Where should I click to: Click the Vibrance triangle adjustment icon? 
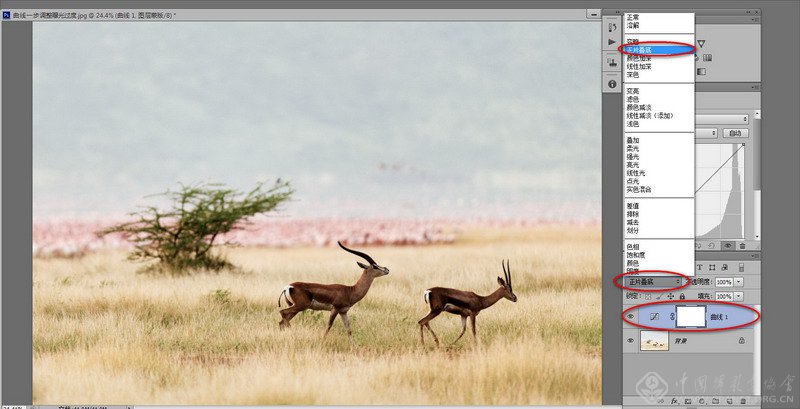(702, 44)
